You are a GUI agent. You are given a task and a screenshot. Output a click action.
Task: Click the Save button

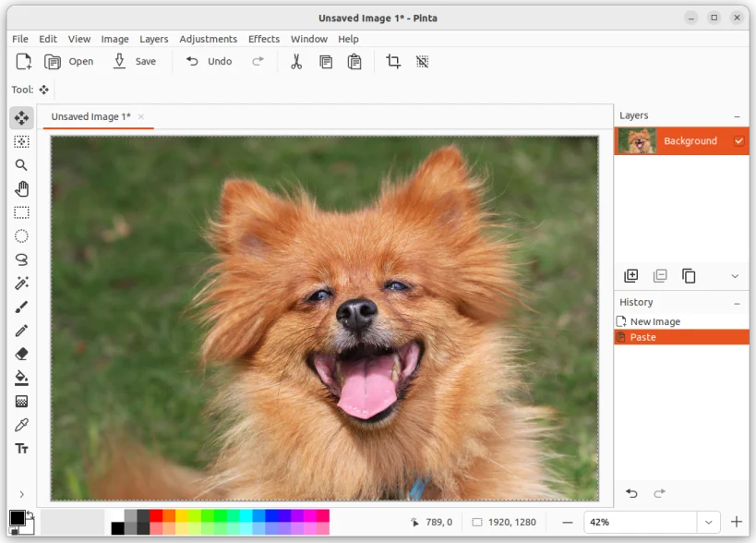tap(134, 62)
